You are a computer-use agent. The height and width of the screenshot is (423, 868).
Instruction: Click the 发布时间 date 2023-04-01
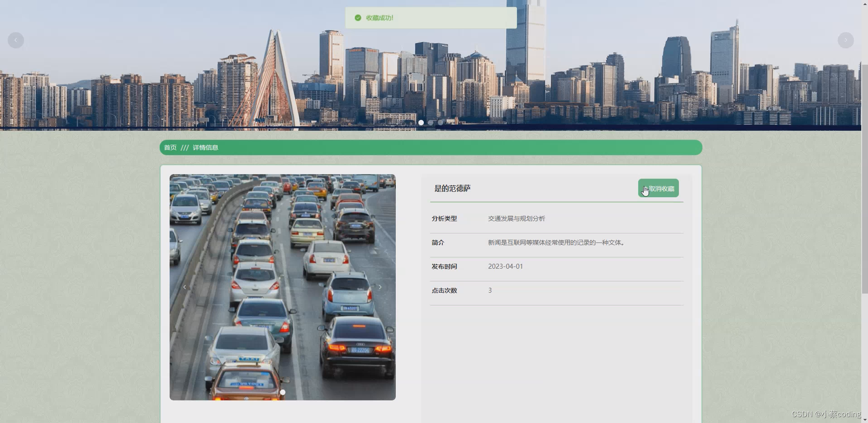tap(505, 266)
